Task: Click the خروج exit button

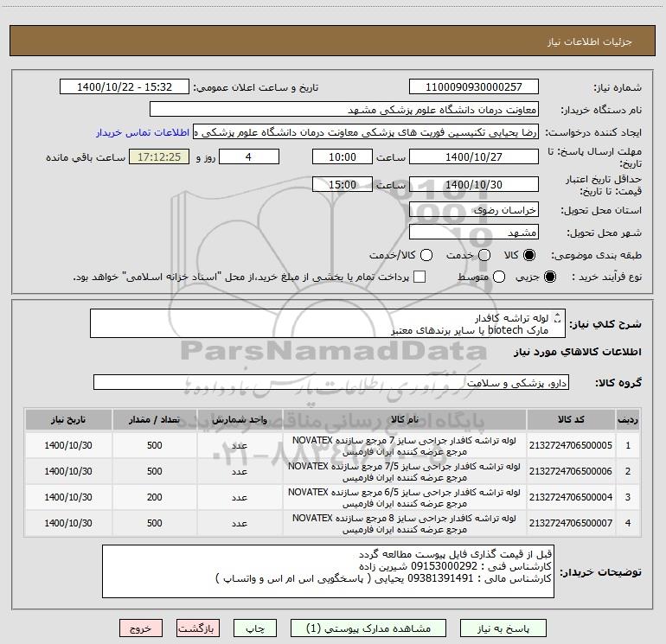Action: [x=141, y=628]
